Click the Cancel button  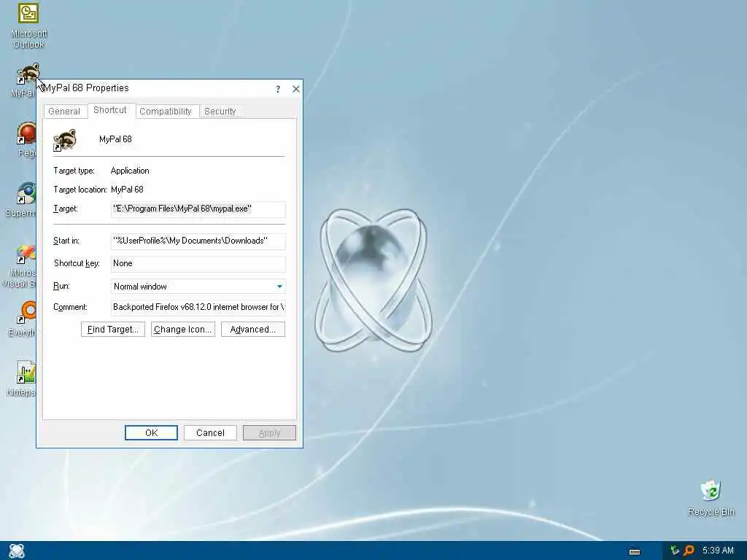(210, 433)
